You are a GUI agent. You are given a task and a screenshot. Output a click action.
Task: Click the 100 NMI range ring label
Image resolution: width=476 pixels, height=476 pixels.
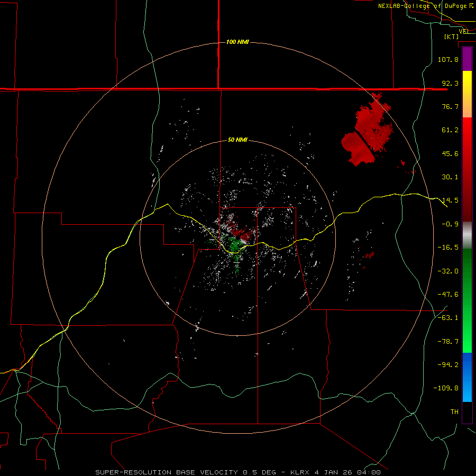(x=237, y=42)
